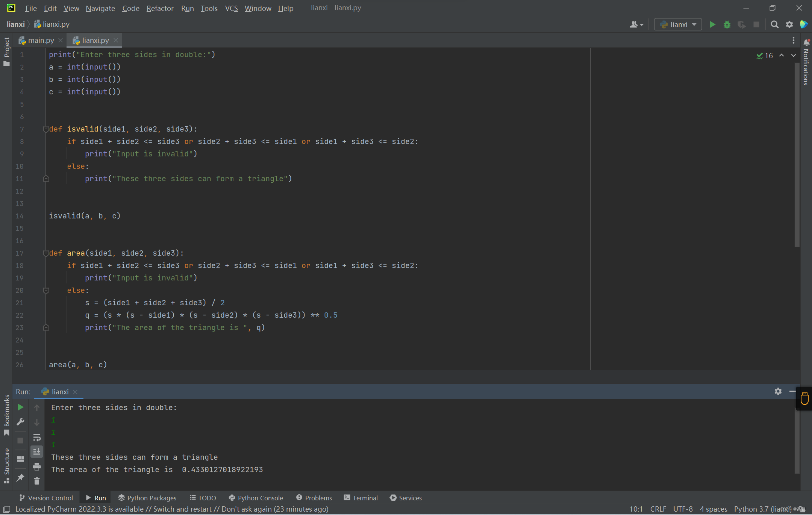Clear console output with trash icon
The image size is (812, 515).
(37, 481)
